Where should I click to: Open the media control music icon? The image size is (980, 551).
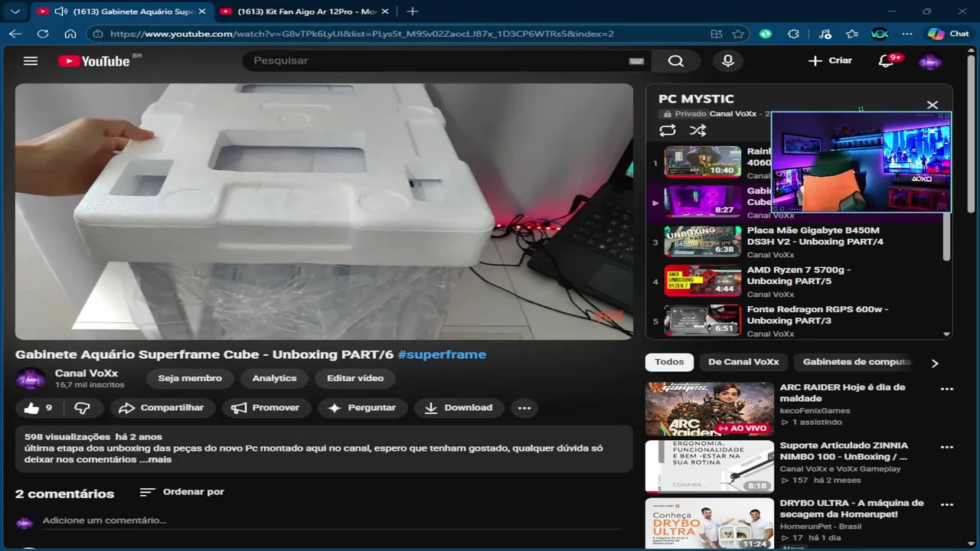point(825,34)
